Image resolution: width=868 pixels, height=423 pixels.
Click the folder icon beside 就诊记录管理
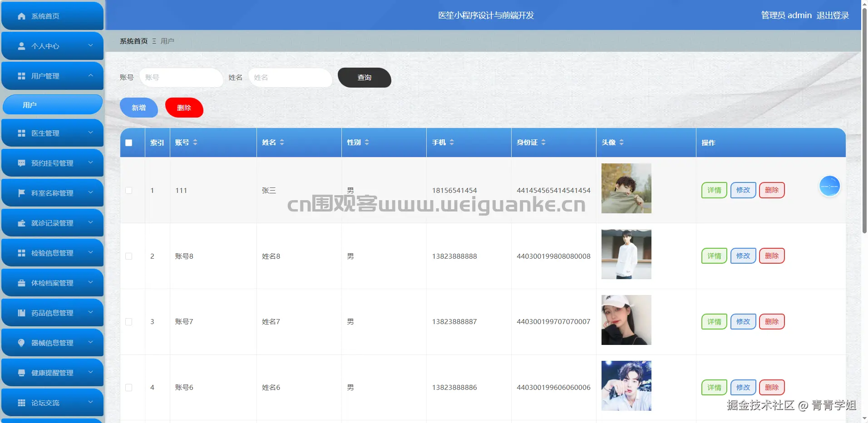pyautogui.click(x=21, y=223)
